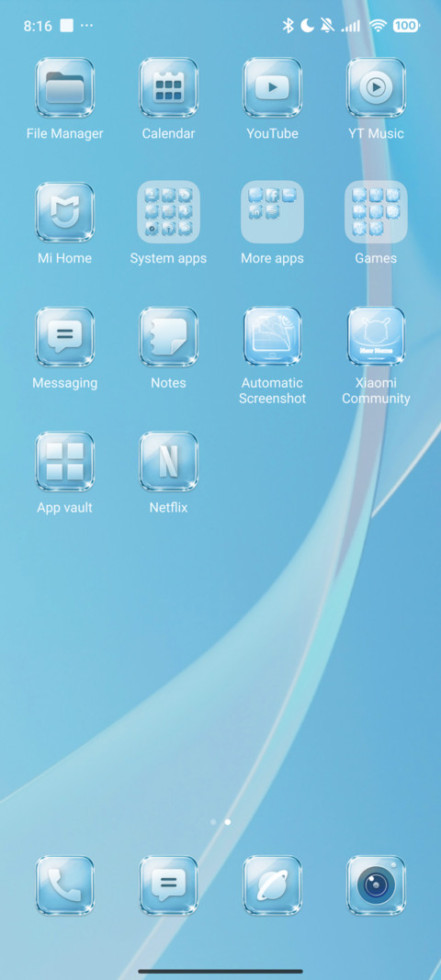Image resolution: width=441 pixels, height=980 pixels.
Task: Tap the Phone dialer in the dock
Action: click(64, 885)
